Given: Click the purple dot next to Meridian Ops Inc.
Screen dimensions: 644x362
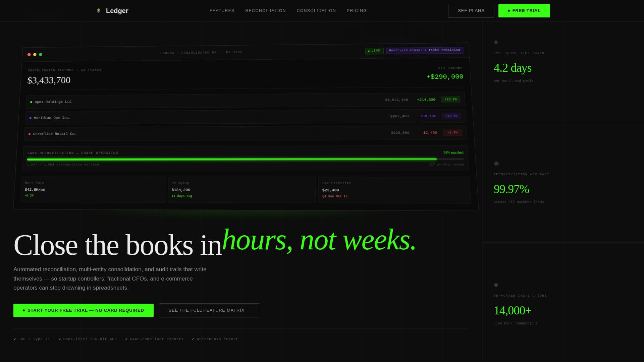Looking at the screenshot, I should (30, 118).
